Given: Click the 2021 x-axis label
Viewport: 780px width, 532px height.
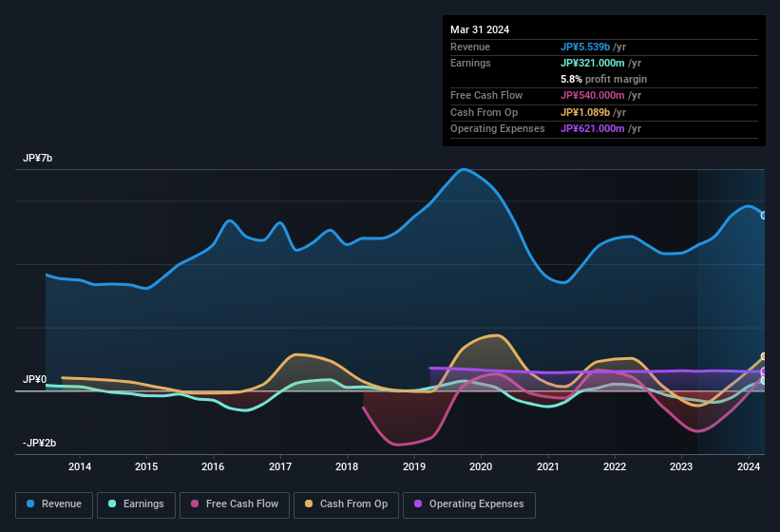Looking at the screenshot, I should pos(547,466).
